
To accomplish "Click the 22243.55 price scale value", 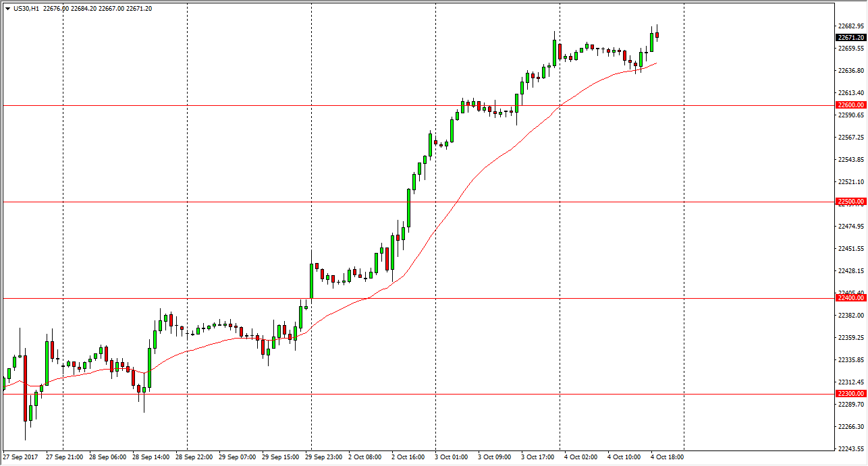I will point(850,448).
